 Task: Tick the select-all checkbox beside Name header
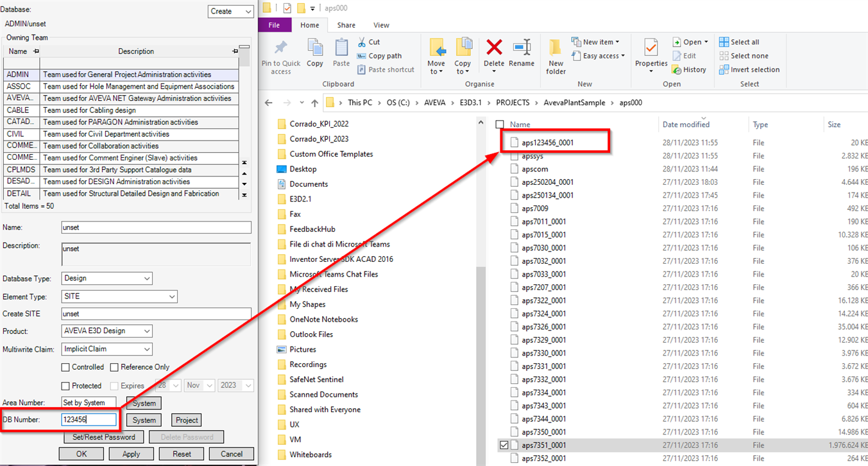500,125
